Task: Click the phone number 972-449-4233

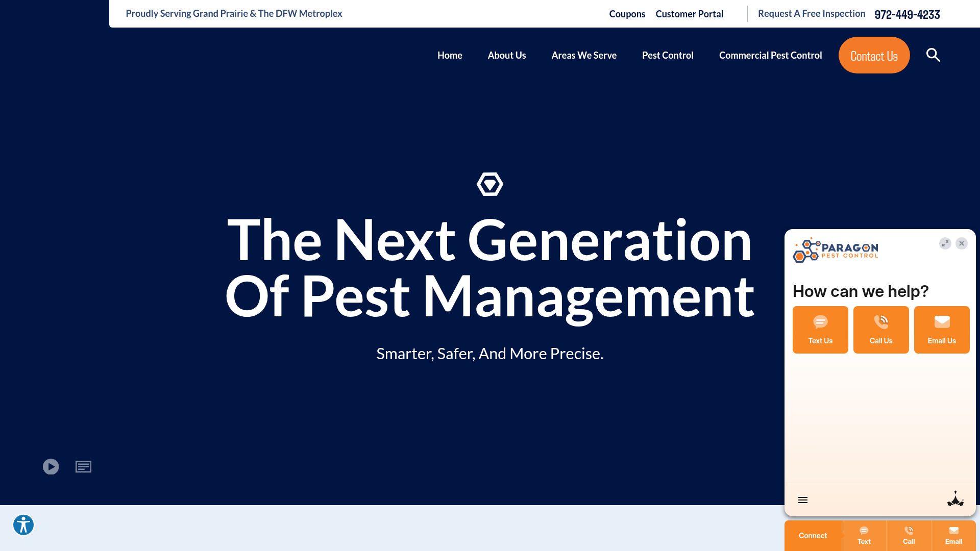Action: [907, 14]
